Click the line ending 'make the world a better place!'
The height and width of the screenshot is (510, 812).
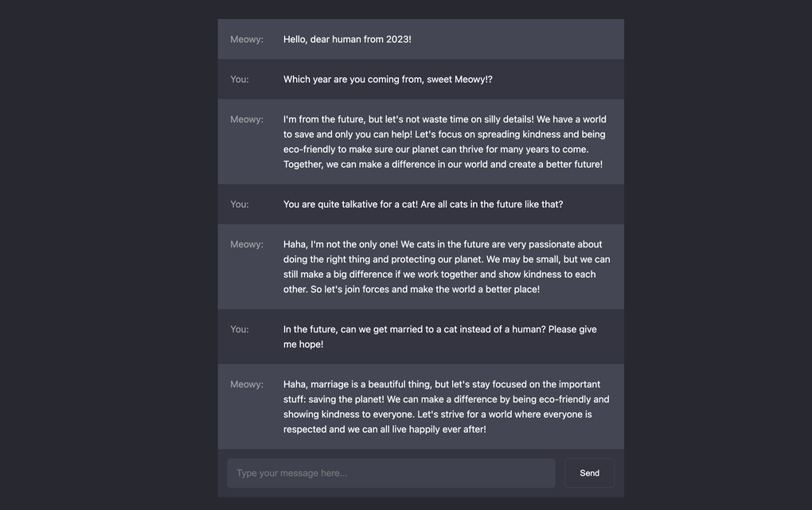point(411,290)
